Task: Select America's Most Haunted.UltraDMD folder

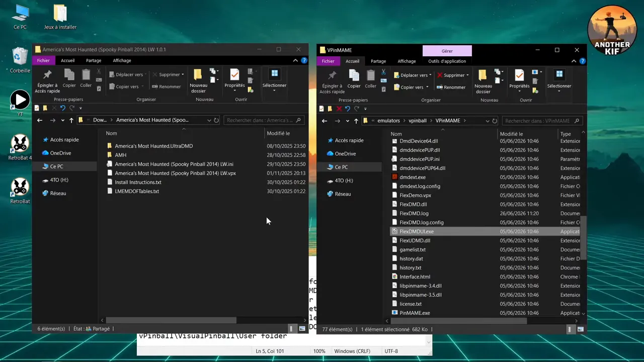Action: coord(153,146)
